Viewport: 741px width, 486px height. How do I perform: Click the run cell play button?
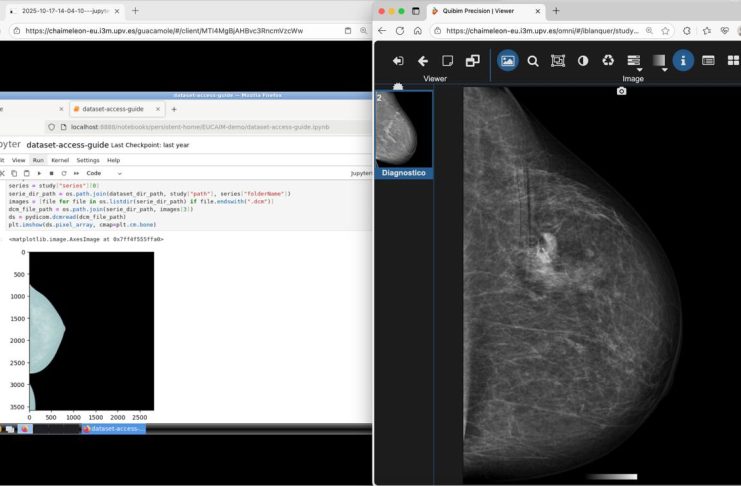(x=37, y=173)
